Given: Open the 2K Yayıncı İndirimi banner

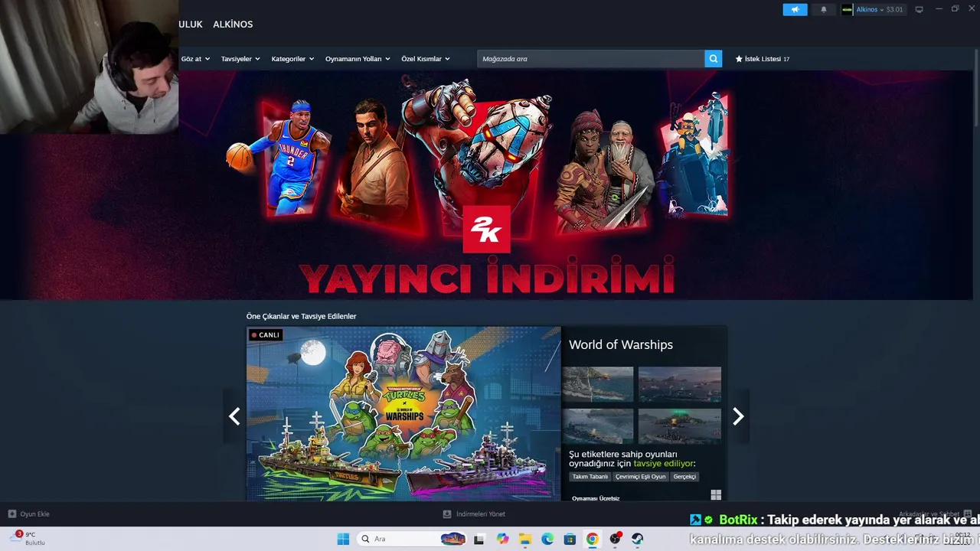Looking at the screenshot, I should pyautogui.click(x=487, y=185).
